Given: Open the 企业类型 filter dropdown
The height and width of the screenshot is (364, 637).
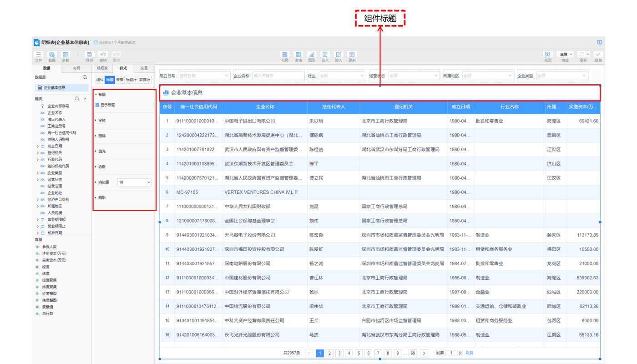Looking at the screenshot, I should [562, 76].
